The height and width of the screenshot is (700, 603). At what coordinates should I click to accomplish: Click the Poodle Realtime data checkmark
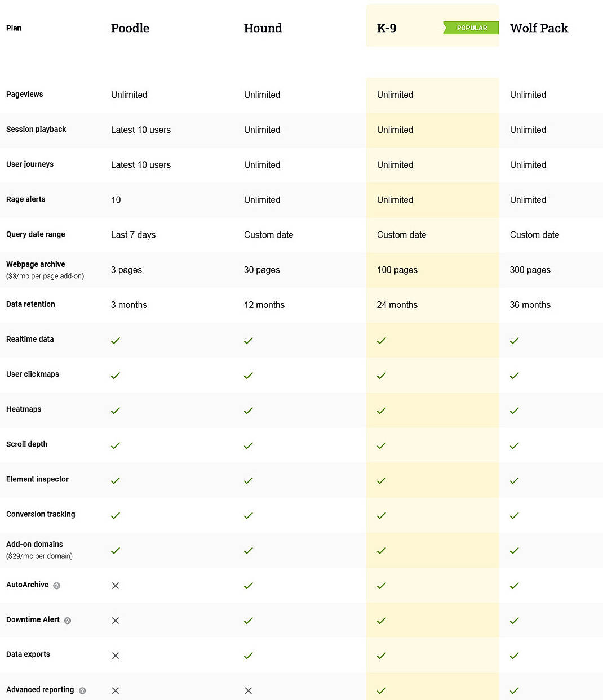[115, 341]
